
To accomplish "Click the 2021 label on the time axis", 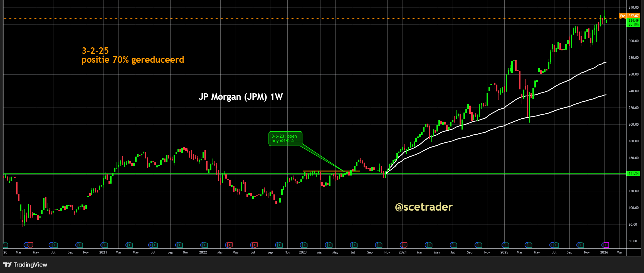I will 103,252.
